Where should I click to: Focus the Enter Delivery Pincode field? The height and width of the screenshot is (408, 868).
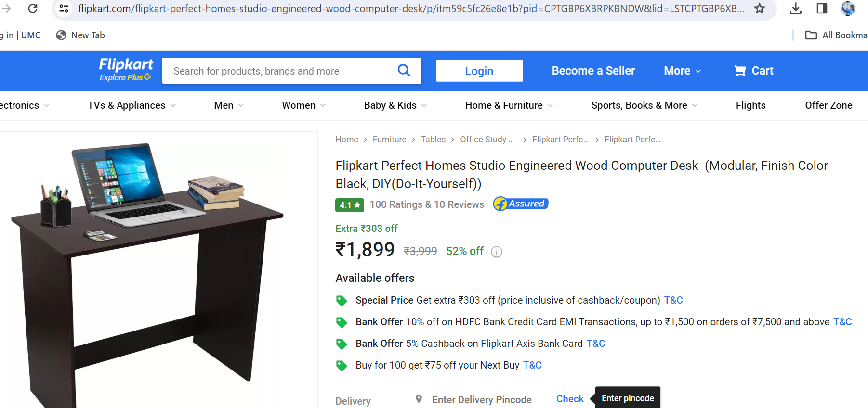pos(482,400)
